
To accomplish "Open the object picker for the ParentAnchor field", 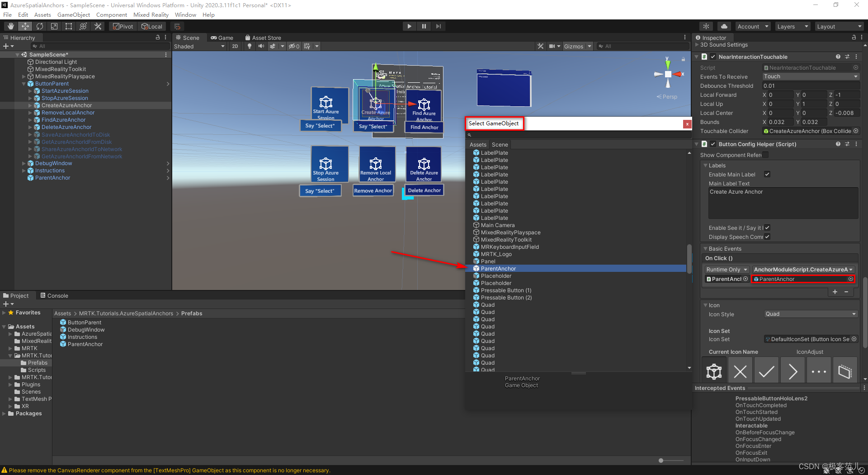I will (x=851, y=279).
